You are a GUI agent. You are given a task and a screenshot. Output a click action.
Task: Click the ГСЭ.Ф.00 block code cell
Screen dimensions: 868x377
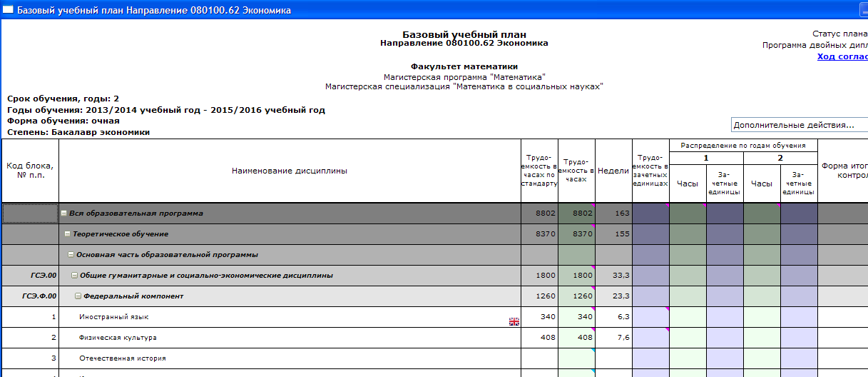(x=30, y=296)
